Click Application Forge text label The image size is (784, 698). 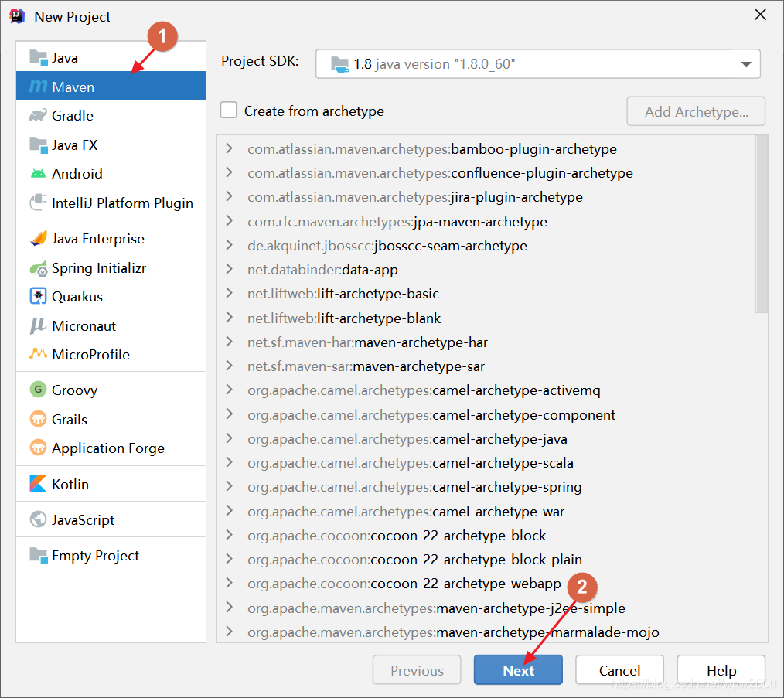pyautogui.click(x=108, y=448)
